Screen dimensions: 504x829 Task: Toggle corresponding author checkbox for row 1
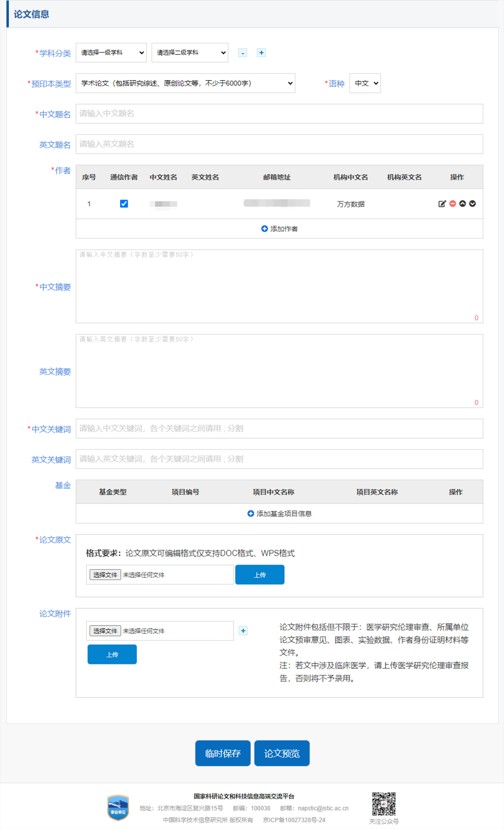pyautogui.click(x=124, y=203)
